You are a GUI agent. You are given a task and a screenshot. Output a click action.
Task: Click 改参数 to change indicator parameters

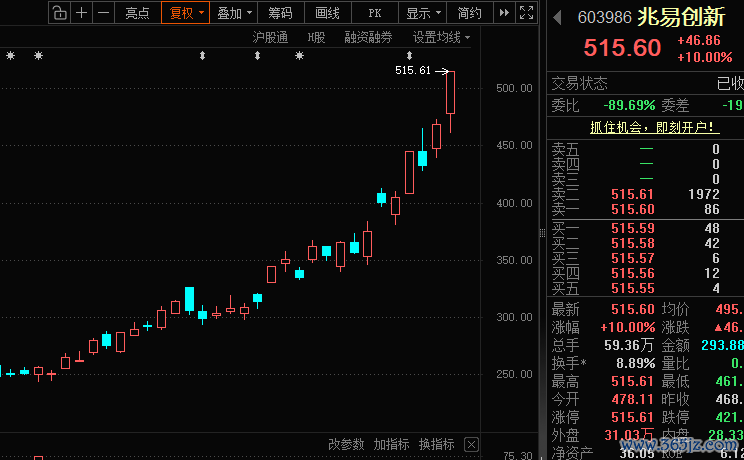346,444
